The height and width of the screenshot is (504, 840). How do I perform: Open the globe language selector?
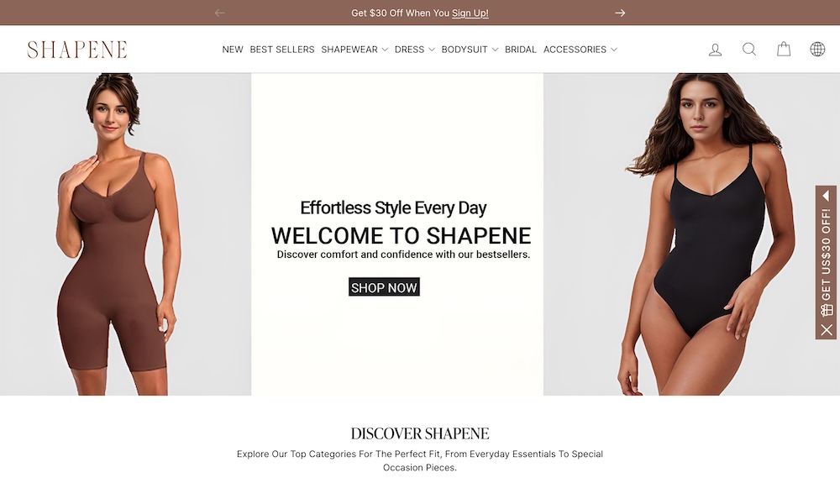point(817,50)
